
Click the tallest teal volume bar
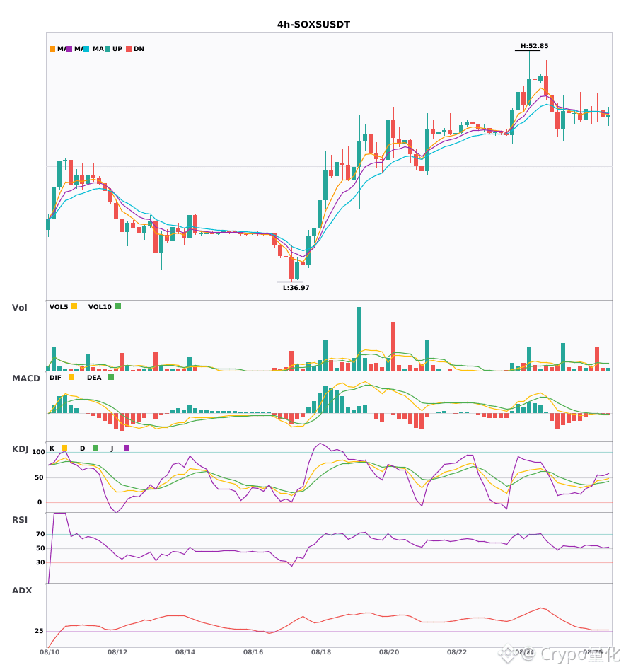[x=359, y=339]
